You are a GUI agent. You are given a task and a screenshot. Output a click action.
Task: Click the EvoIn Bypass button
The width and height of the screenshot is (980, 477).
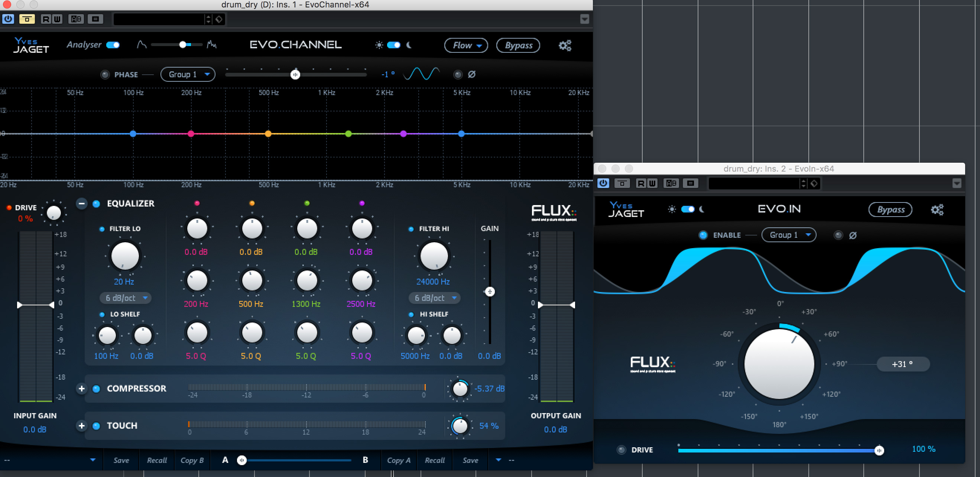(890, 210)
